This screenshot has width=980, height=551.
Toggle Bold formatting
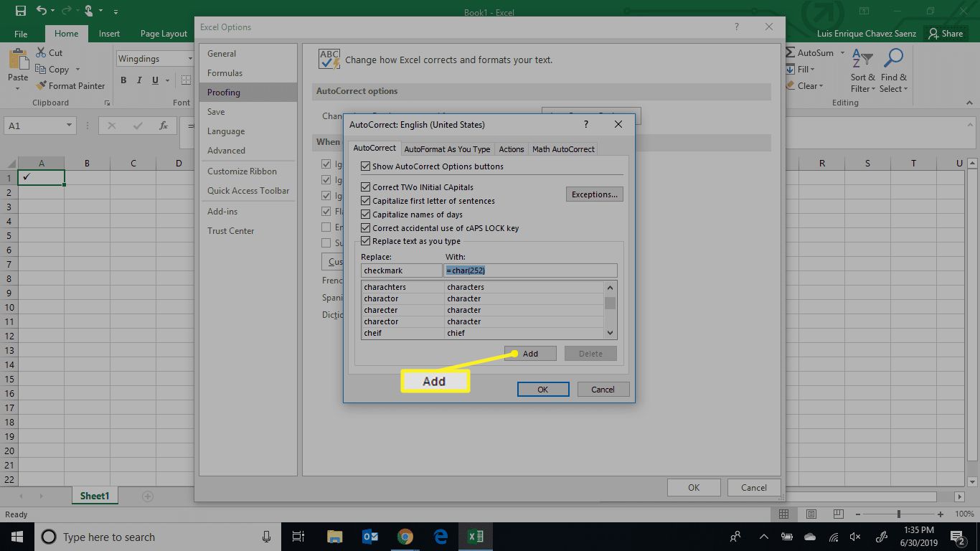[x=123, y=80]
